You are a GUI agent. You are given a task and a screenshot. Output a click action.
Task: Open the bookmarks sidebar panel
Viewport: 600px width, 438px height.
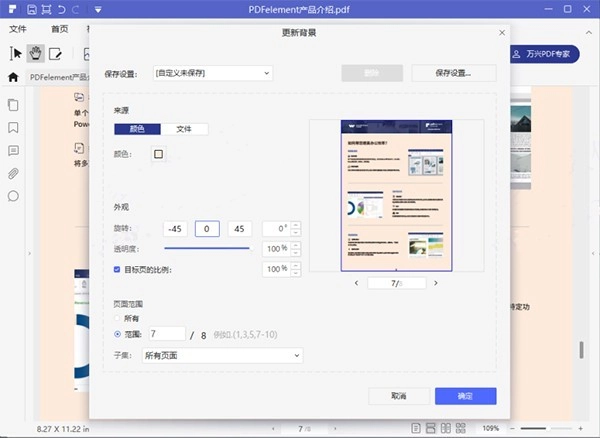[x=14, y=128]
